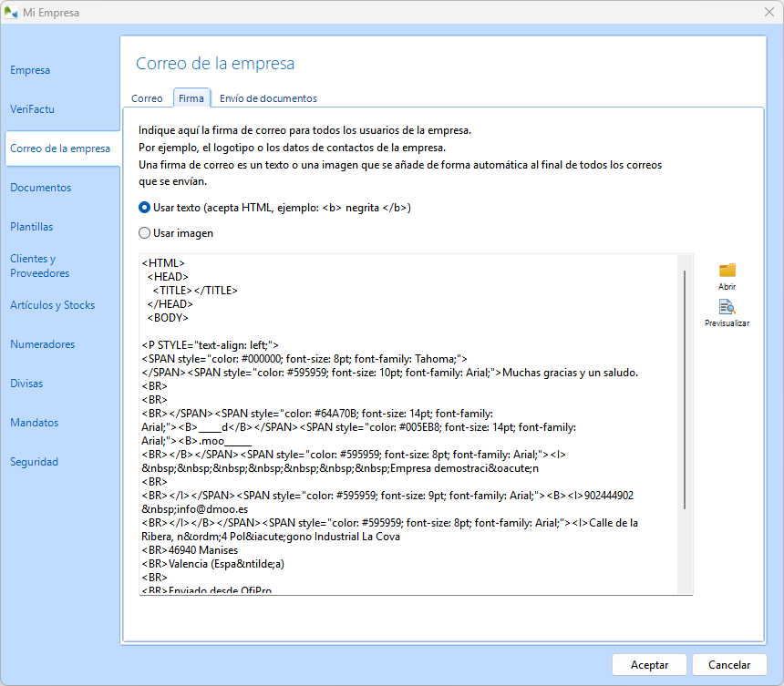Select the Usar texto radio button
This screenshot has width=784, height=686.
pyautogui.click(x=143, y=207)
